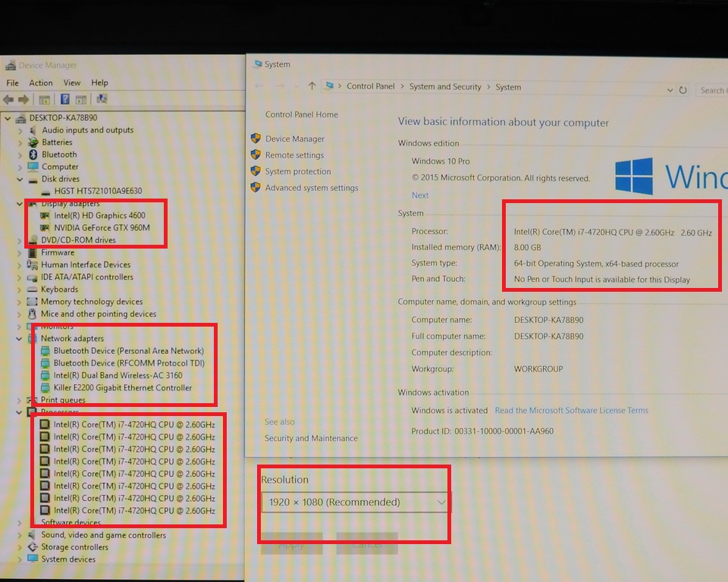This screenshot has width=728, height=582.
Task: Click the HGST HTS721010A9E630 disk icon
Action: point(45,191)
